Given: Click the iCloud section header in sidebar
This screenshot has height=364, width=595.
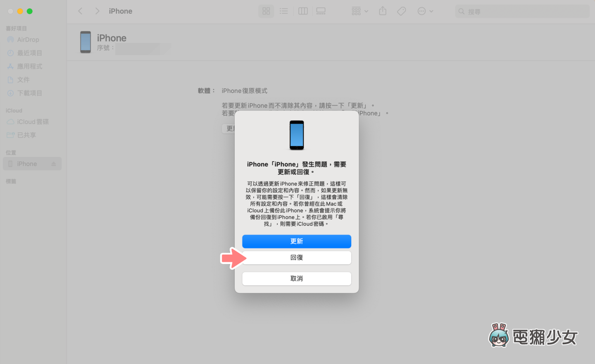Looking at the screenshot, I should click(14, 111).
